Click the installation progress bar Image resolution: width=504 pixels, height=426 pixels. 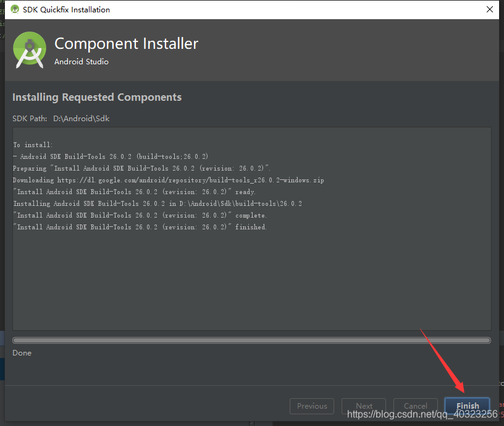point(251,341)
